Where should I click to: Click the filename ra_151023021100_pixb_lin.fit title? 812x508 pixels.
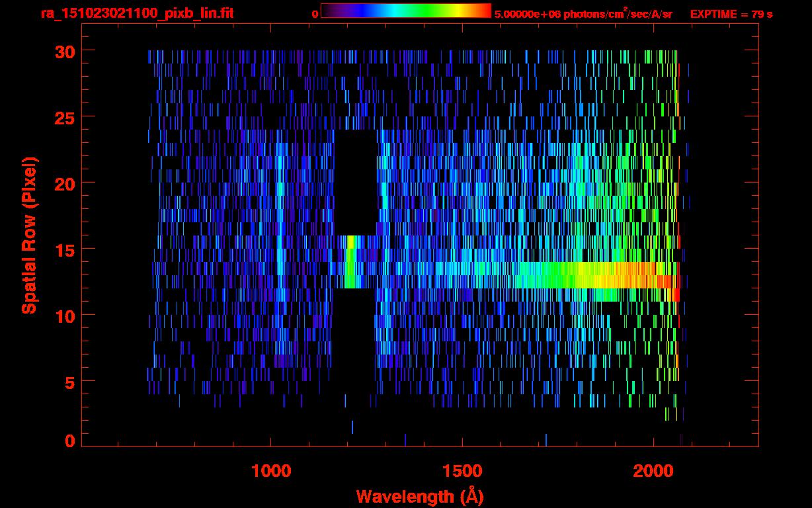coord(137,14)
